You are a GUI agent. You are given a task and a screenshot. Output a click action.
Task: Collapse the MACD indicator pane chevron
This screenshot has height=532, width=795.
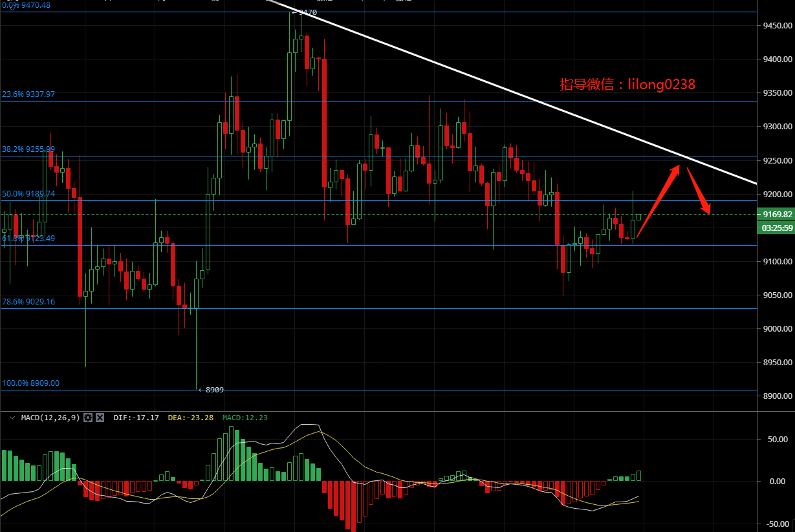click(x=12, y=418)
